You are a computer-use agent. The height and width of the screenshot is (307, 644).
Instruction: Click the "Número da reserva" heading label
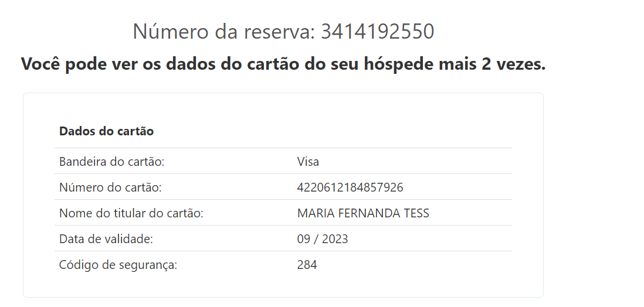[225, 32]
